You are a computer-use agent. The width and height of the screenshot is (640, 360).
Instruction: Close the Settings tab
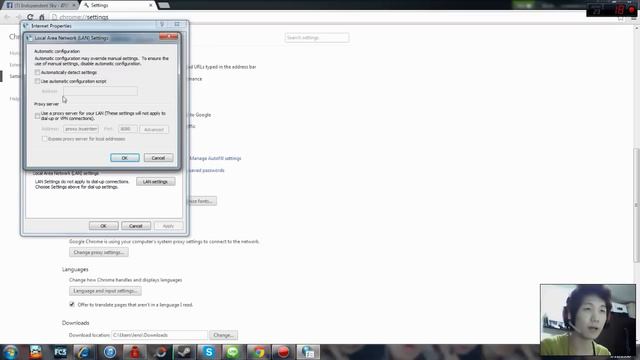151,5
